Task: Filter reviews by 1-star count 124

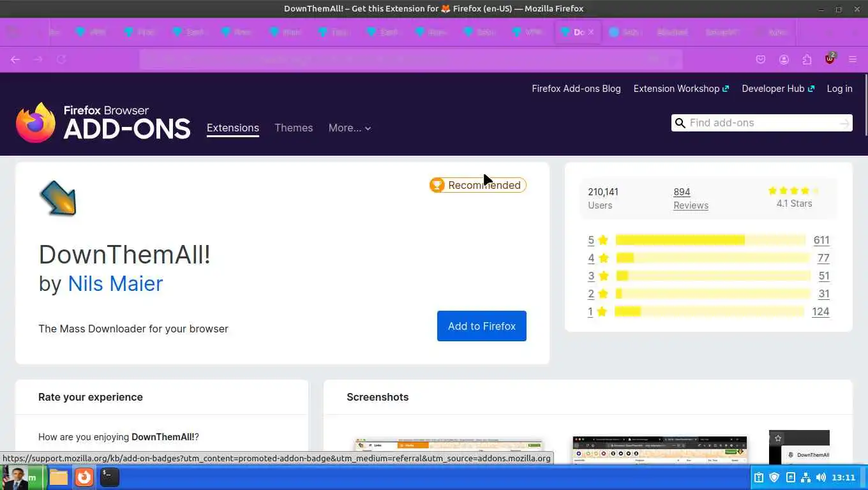Action: click(x=821, y=311)
